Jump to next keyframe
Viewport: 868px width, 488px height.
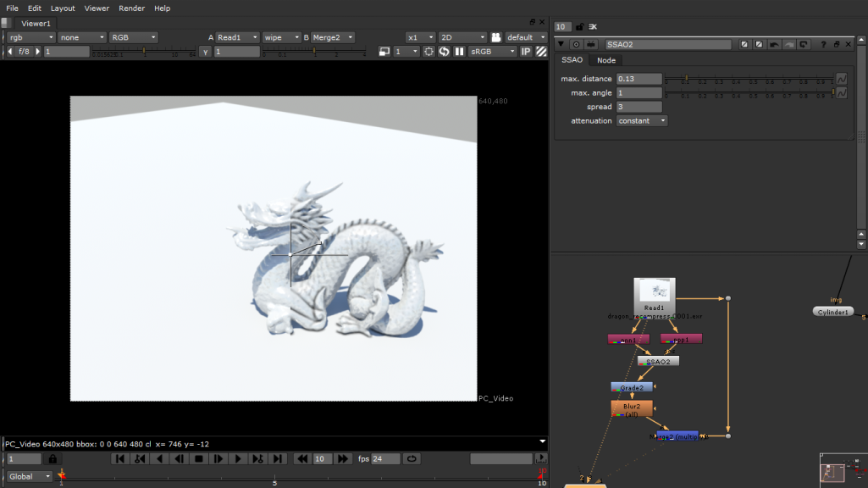pyautogui.click(x=257, y=458)
